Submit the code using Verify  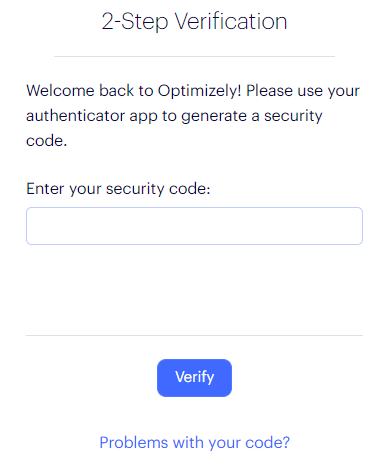pyautogui.click(x=194, y=378)
